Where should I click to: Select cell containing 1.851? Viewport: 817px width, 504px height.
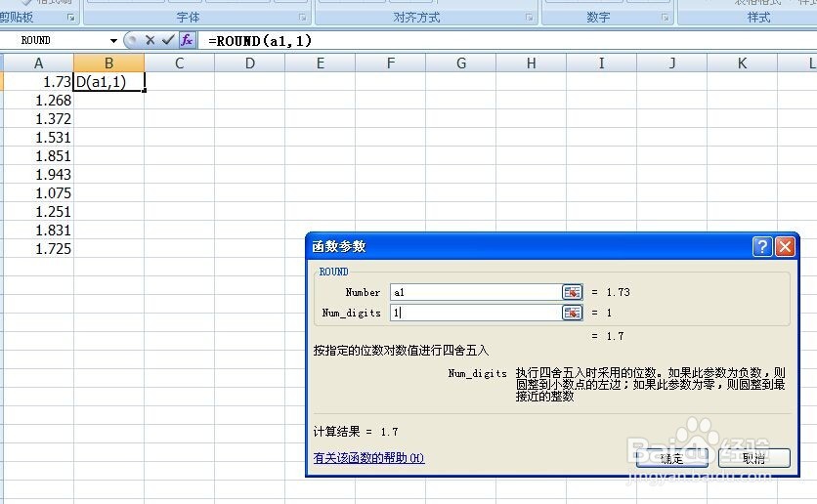click(x=38, y=155)
